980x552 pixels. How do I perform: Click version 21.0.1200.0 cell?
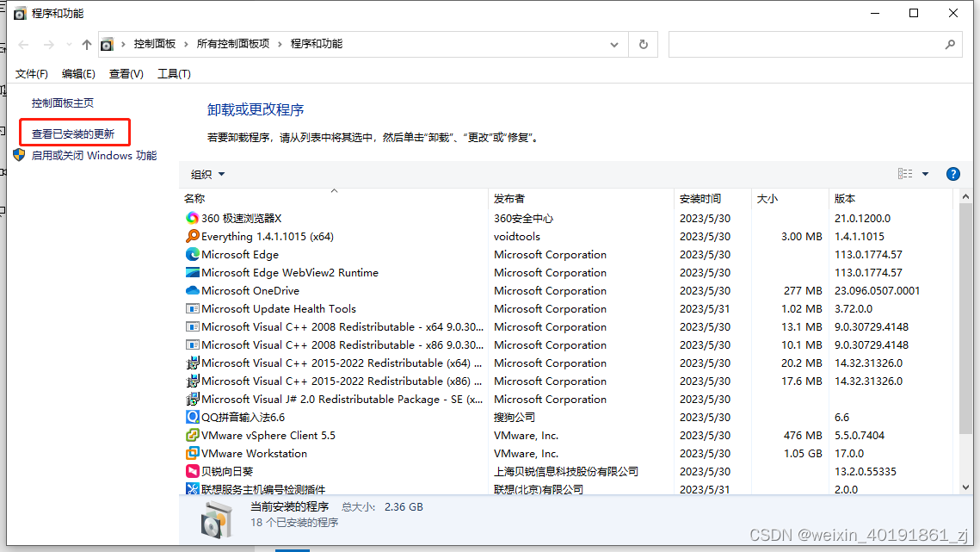pos(862,218)
